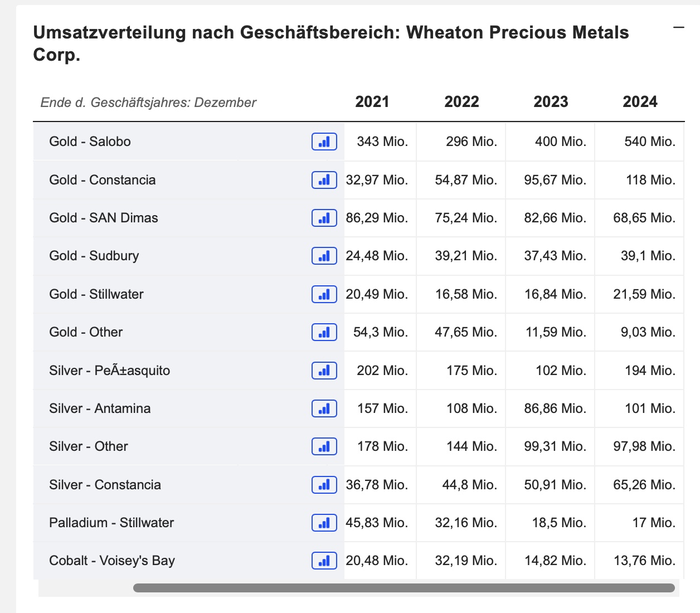Click chart icon beside Gold - Sudbury

click(x=324, y=256)
